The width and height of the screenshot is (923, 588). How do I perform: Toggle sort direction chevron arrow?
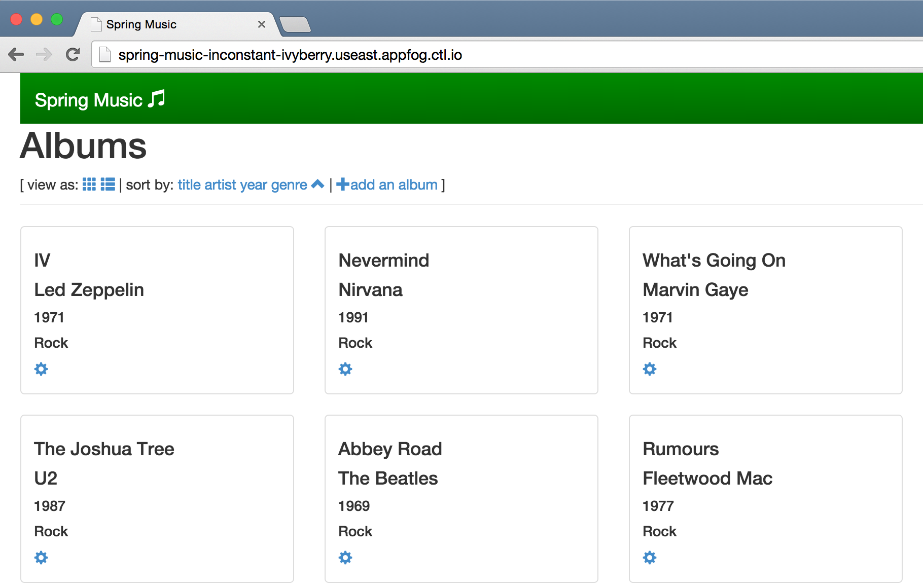point(317,185)
